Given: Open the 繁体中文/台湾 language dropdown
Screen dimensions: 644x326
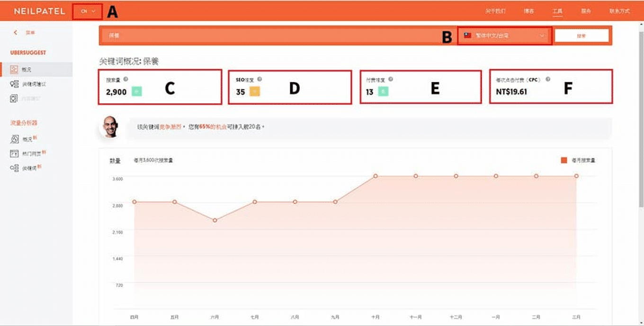Looking at the screenshot, I should pos(505,36).
